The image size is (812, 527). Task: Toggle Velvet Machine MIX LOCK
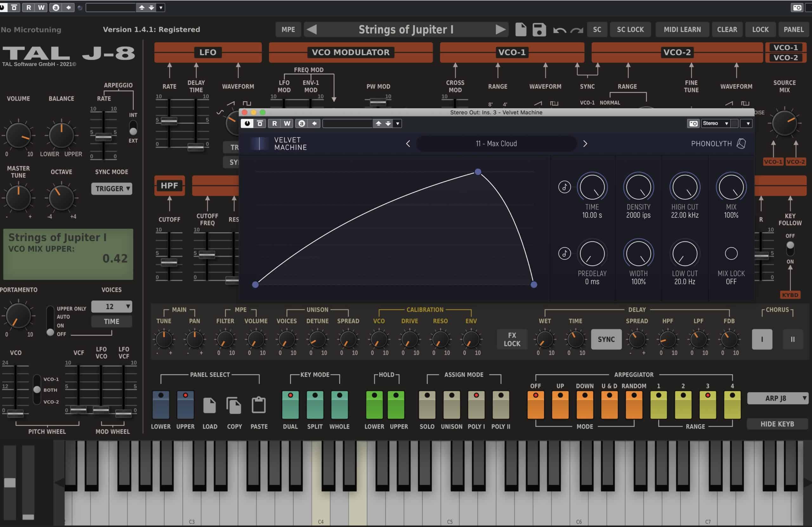(731, 254)
